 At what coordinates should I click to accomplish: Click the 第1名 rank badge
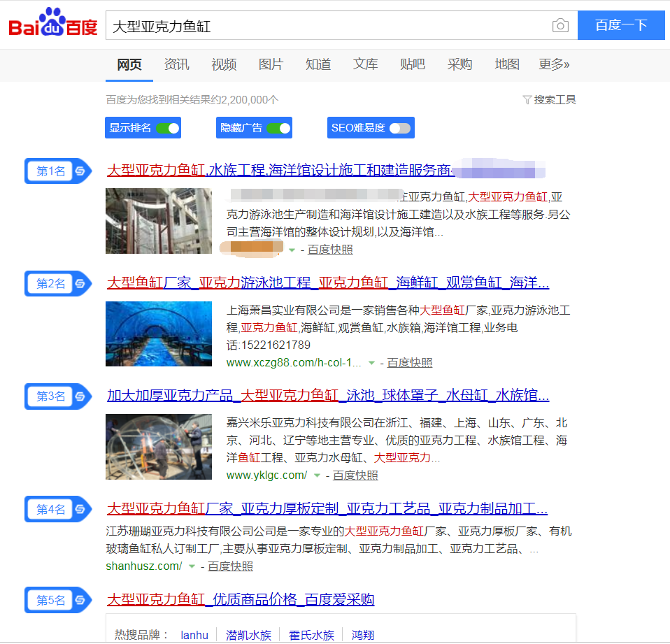click(59, 171)
